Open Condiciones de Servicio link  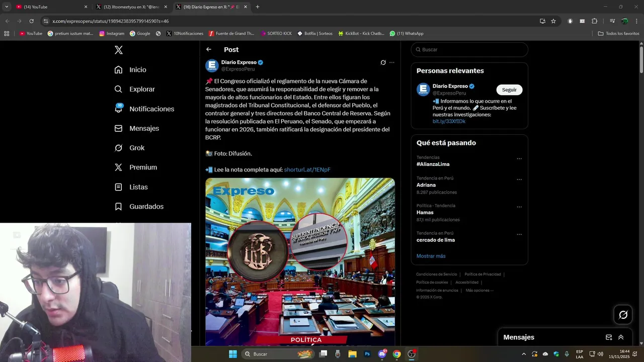coord(437,275)
